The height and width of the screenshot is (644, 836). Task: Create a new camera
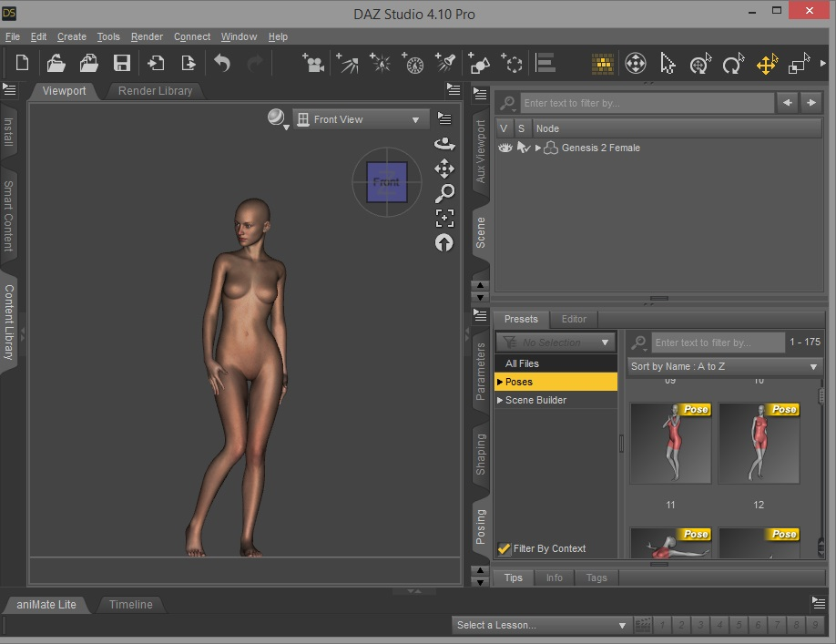313,63
